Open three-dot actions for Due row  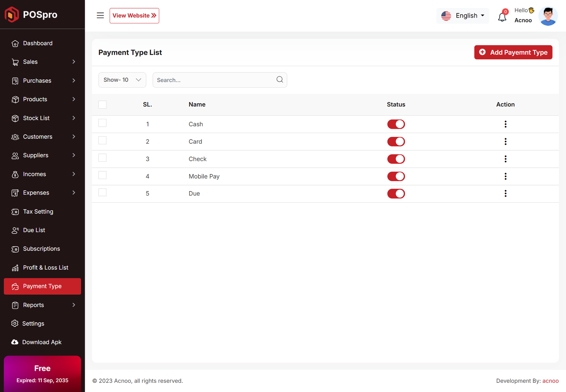click(505, 194)
